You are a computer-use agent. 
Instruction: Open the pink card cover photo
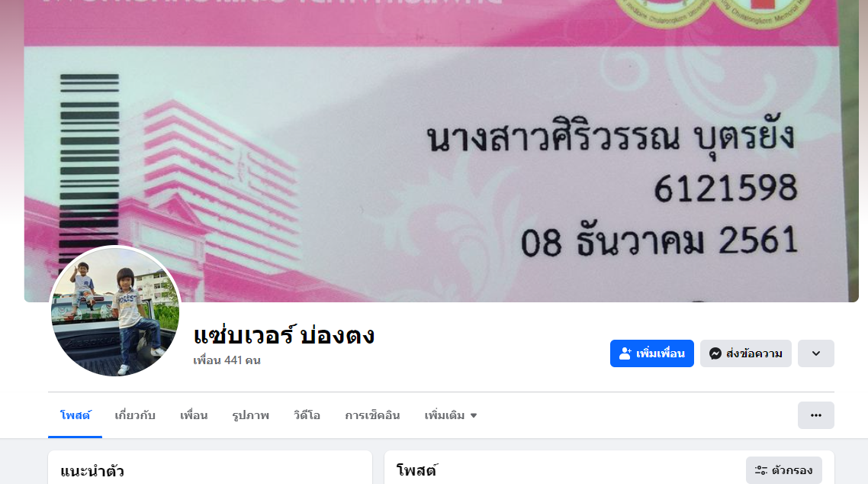[441, 150]
